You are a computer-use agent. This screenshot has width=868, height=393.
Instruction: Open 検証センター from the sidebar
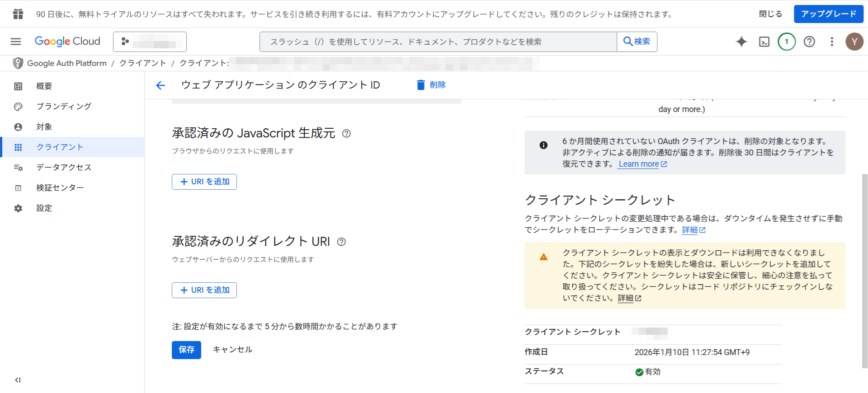[60, 187]
